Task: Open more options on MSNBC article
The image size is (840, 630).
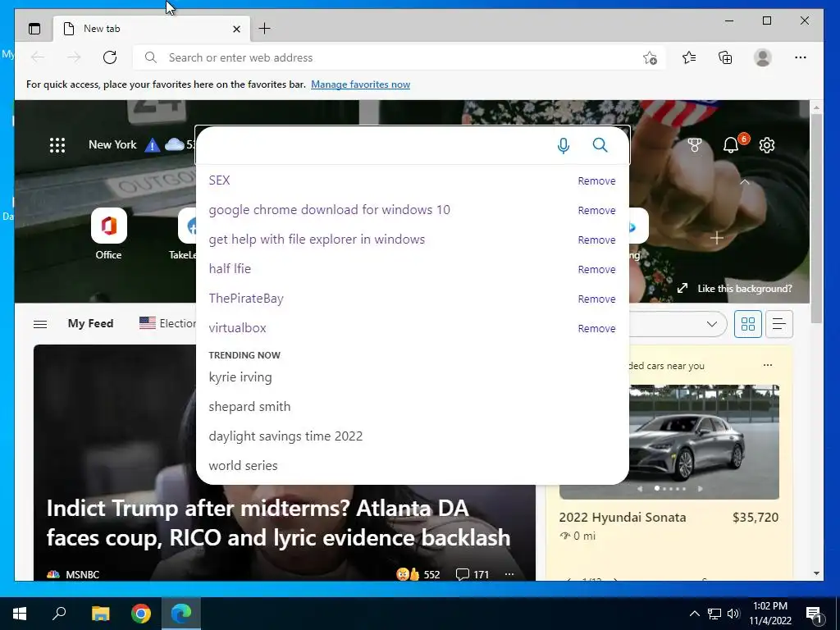Action: (x=509, y=574)
